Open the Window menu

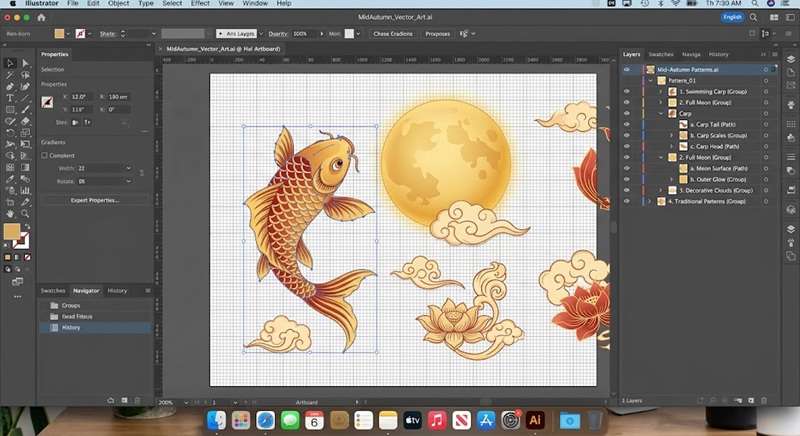pos(255,4)
